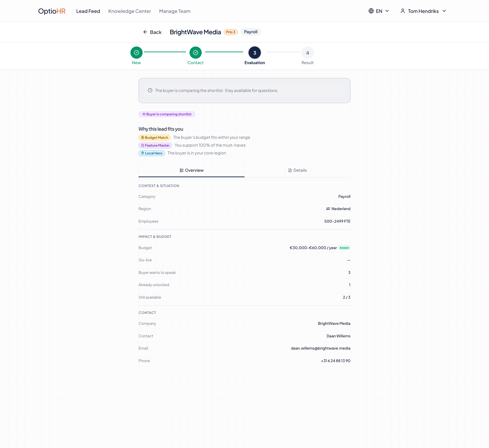Switch to the Details tab
Image resolution: width=489 pixels, height=448 pixels.
click(297, 170)
